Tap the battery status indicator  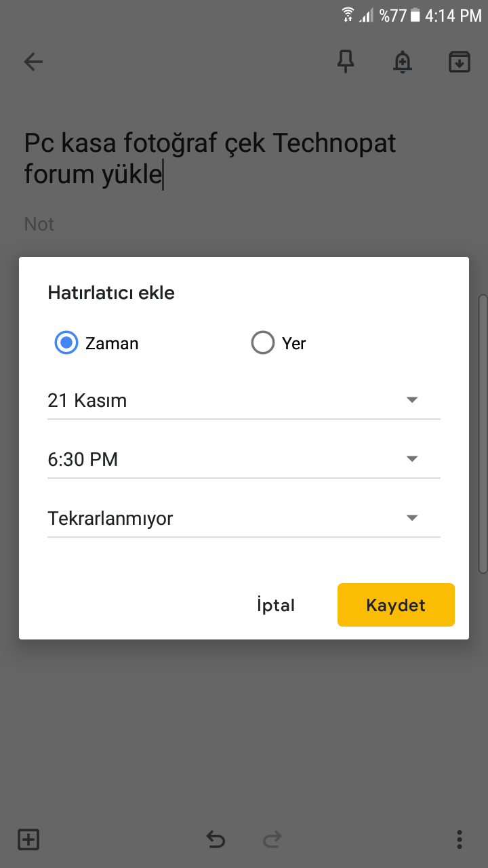(x=415, y=15)
